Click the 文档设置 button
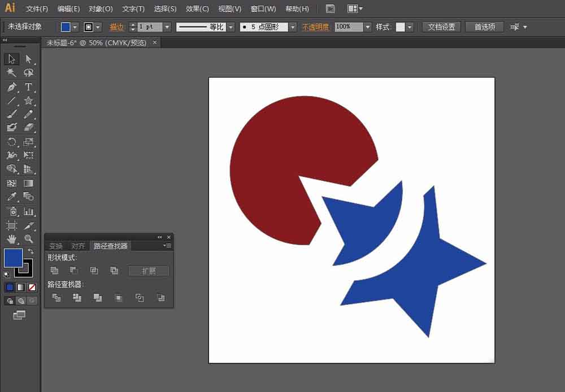The width and height of the screenshot is (565, 392). pyautogui.click(x=441, y=27)
